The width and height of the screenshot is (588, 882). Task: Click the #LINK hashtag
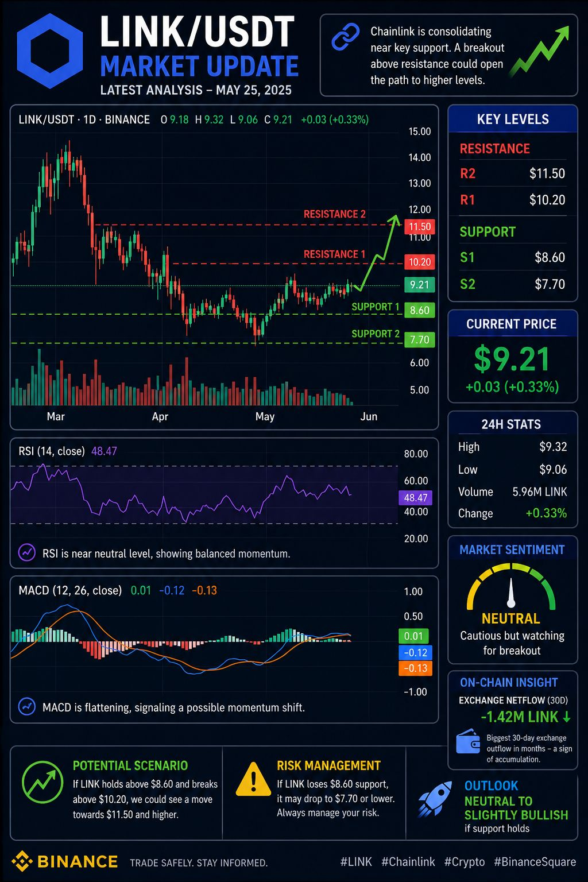356,862
